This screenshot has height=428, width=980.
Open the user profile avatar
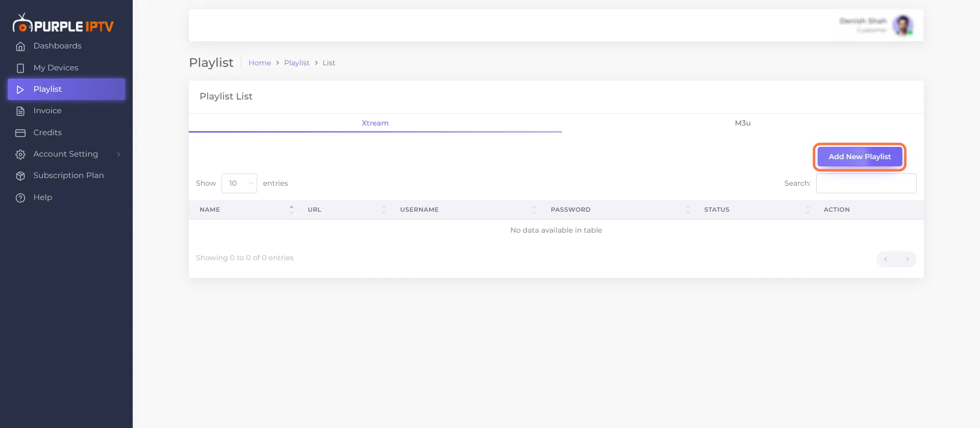pos(903,25)
